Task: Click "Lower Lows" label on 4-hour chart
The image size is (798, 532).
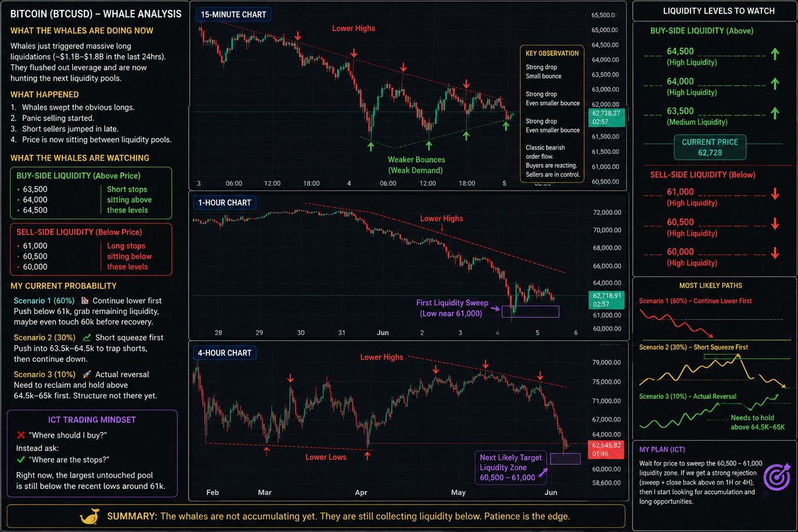Action: 326,457
